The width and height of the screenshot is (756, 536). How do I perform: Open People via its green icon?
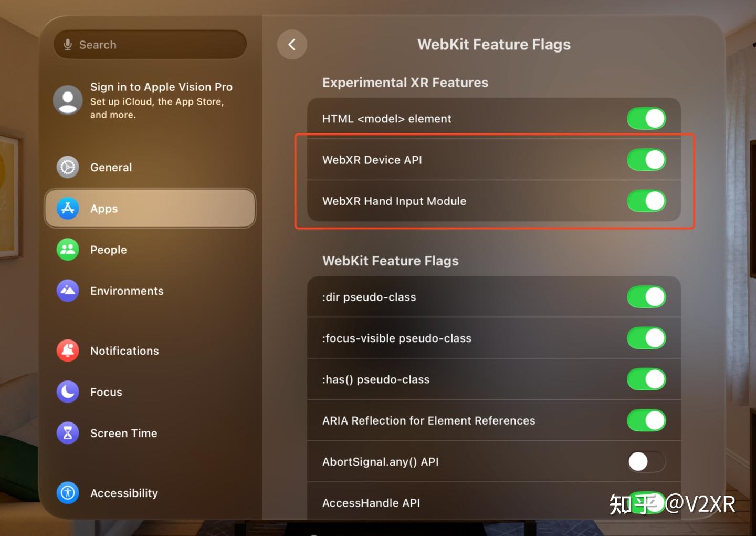coord(68,250)
